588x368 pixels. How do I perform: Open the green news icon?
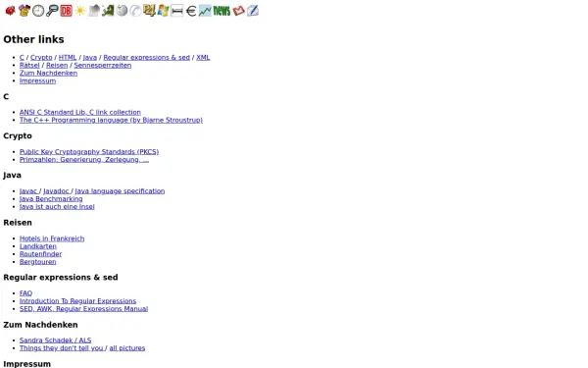(x=221, y=11)
